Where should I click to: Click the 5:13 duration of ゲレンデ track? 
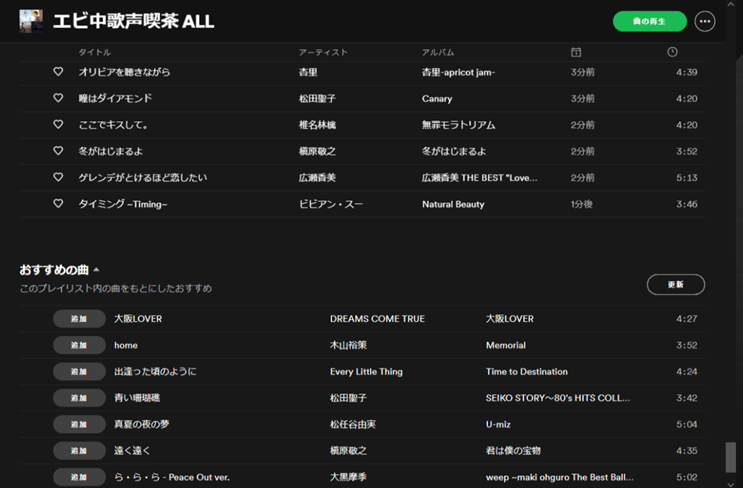click(687, 178)
